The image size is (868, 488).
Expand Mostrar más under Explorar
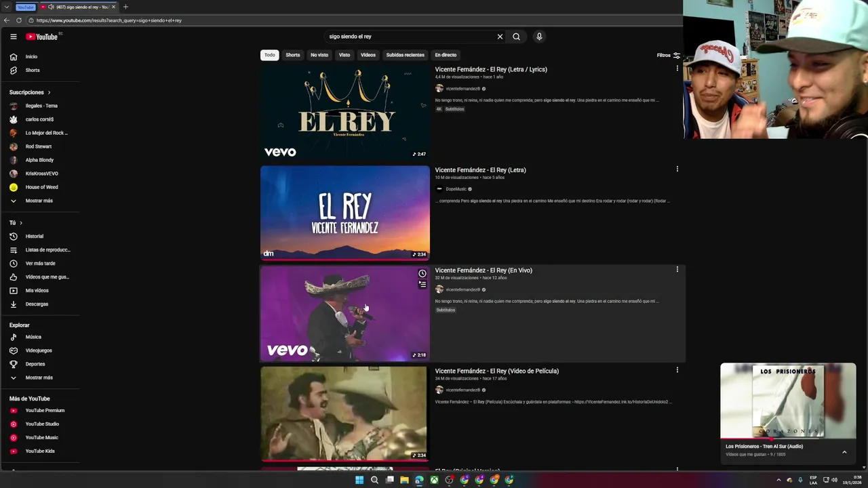point(40,378)
